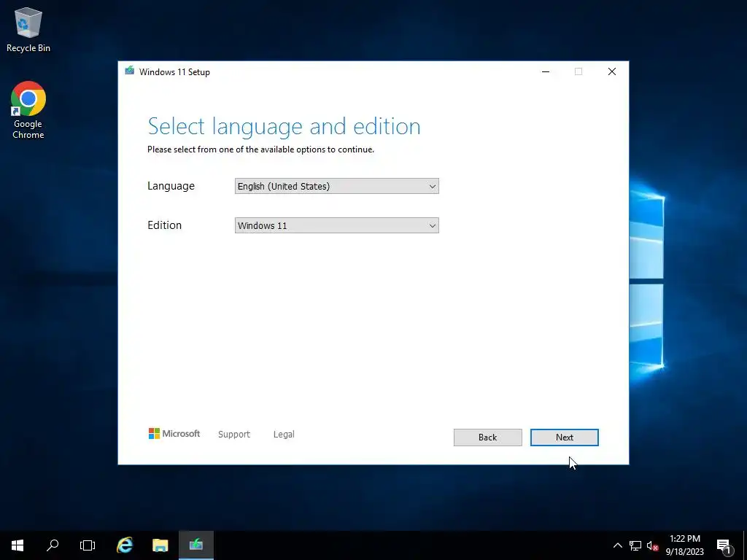
Task: Select the Google Chrome desktop shortcut
Action: (28, 110)
